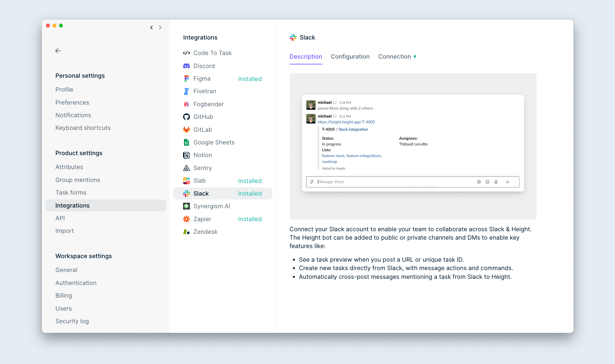Open Profile settings
The image size is (615, 364).
tap(64, 90)
